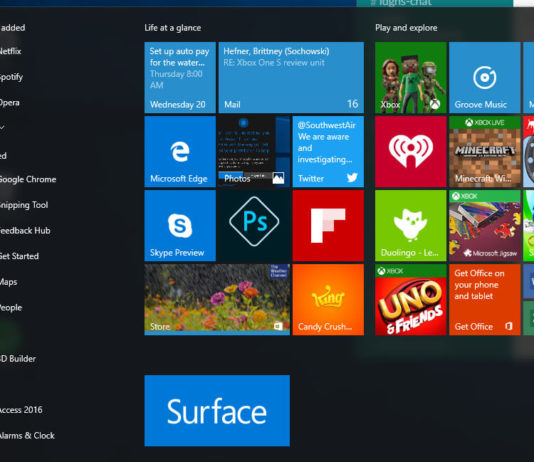Click the Life at a glance heading
Screen dimensions: 534x462
click(173, 28)
